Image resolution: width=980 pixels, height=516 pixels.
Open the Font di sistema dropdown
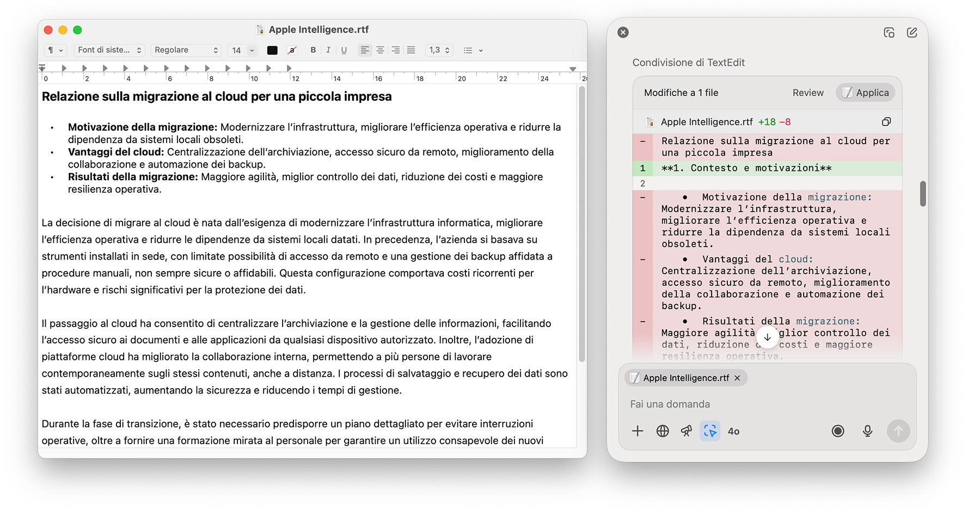click(109, 50)
